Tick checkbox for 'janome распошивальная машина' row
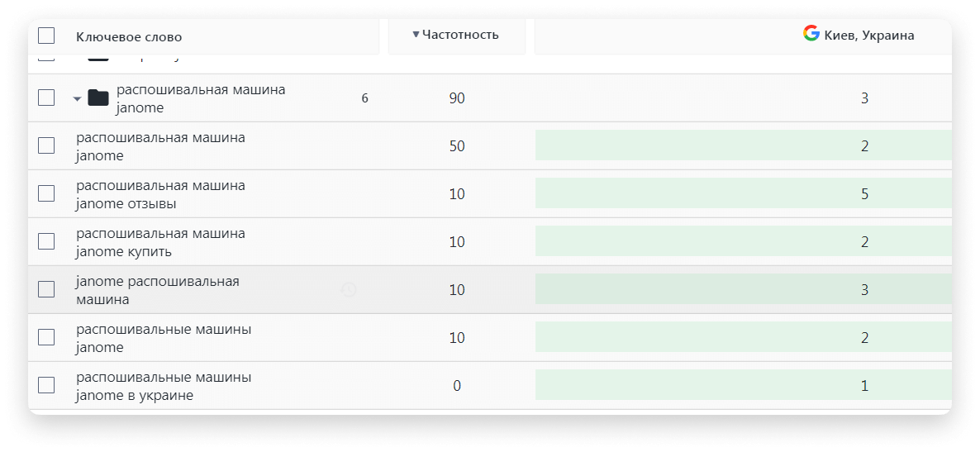This screenshot has height=452, width=980. click(46, 289)
